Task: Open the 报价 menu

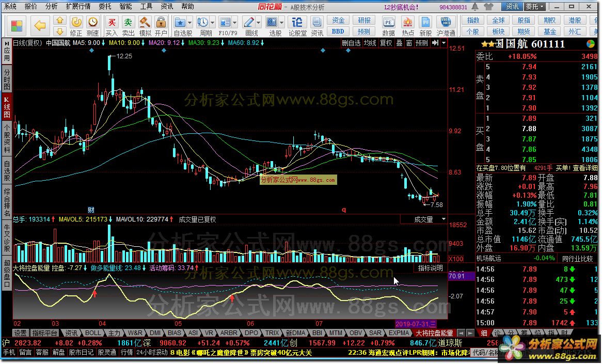Action: tap(30, 7)
